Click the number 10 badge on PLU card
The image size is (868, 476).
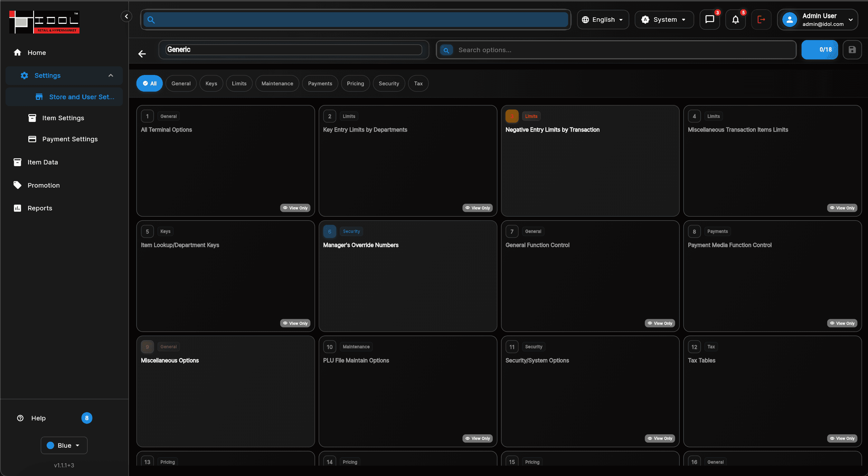point(330,347)
